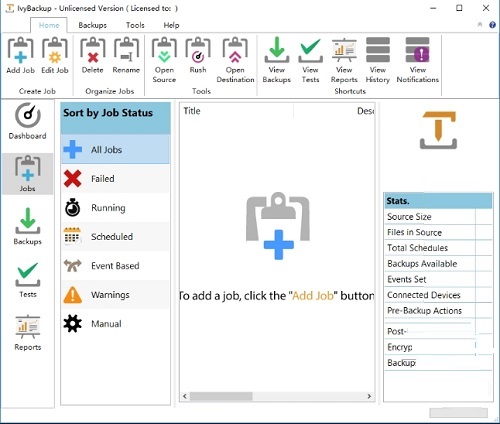Click the horizontal scrollbar thumb
The image size is (500, 424).
[221, 396]
